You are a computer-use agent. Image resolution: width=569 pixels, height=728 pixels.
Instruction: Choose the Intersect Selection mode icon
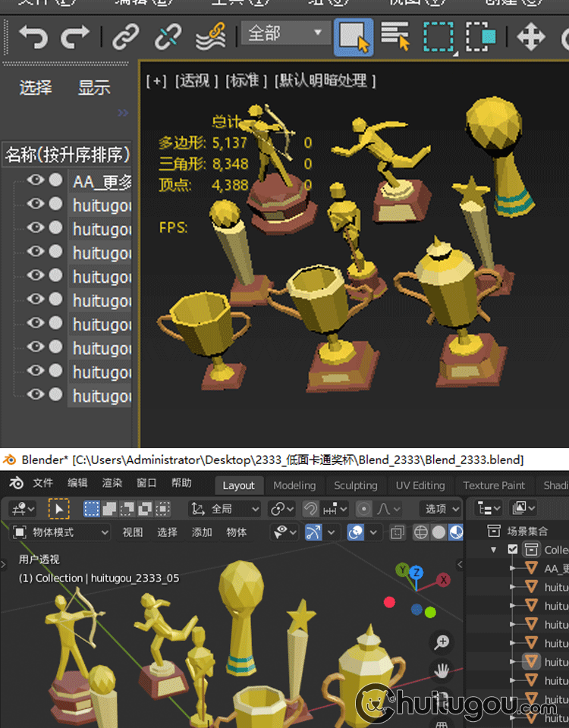(x=162, y=510)
